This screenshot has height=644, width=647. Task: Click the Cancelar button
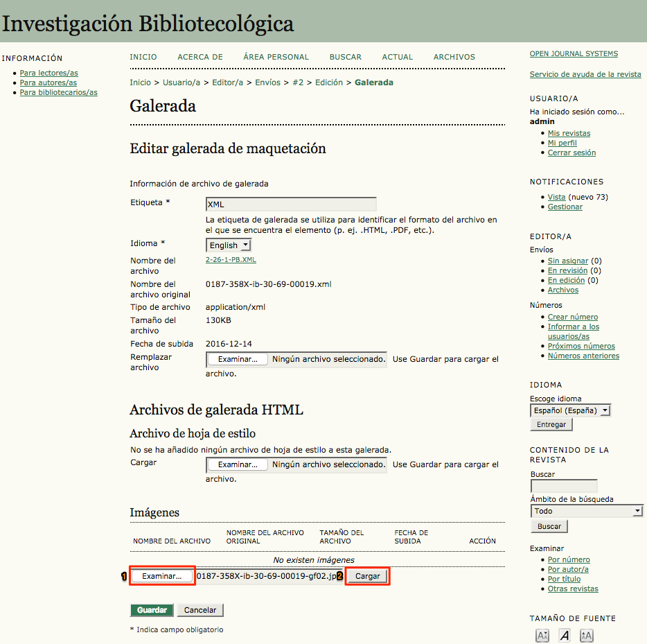pos(200,610)
